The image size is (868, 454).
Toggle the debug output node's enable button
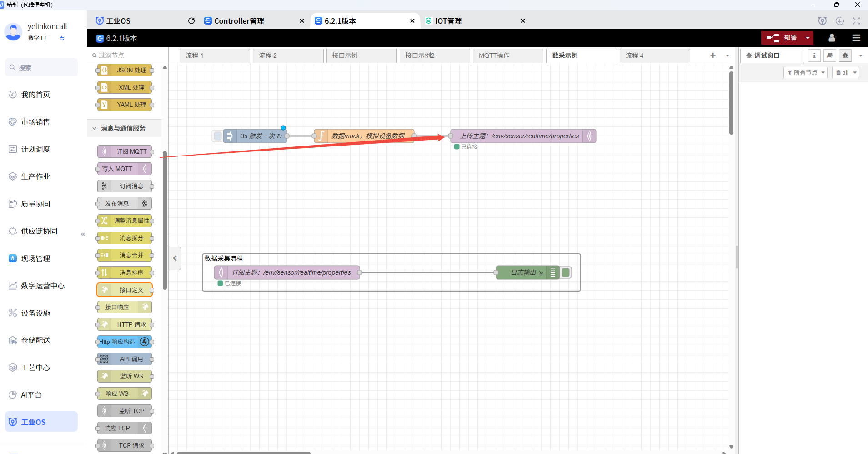click(x=566, y=272)
